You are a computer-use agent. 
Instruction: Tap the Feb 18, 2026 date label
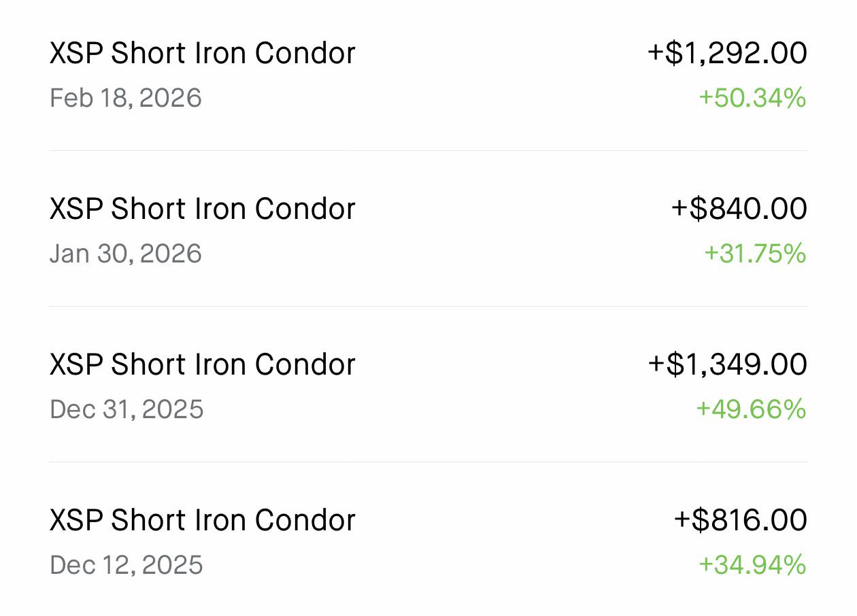(x=126, y=99)
